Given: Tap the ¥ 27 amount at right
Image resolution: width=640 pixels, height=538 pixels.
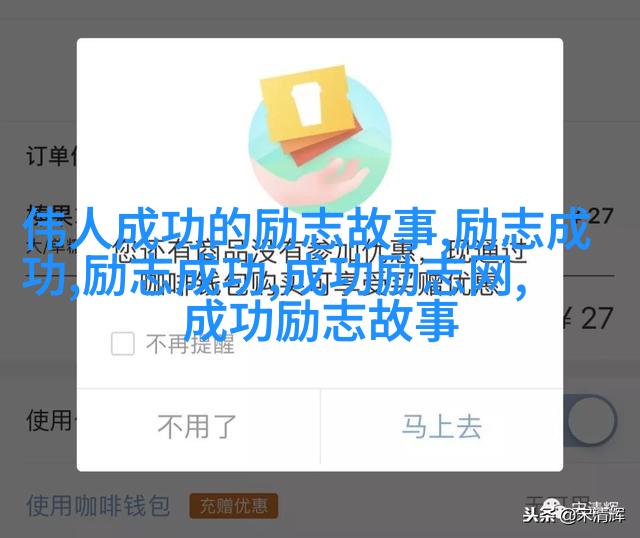Looking at the screenshot, I should 589,319.
